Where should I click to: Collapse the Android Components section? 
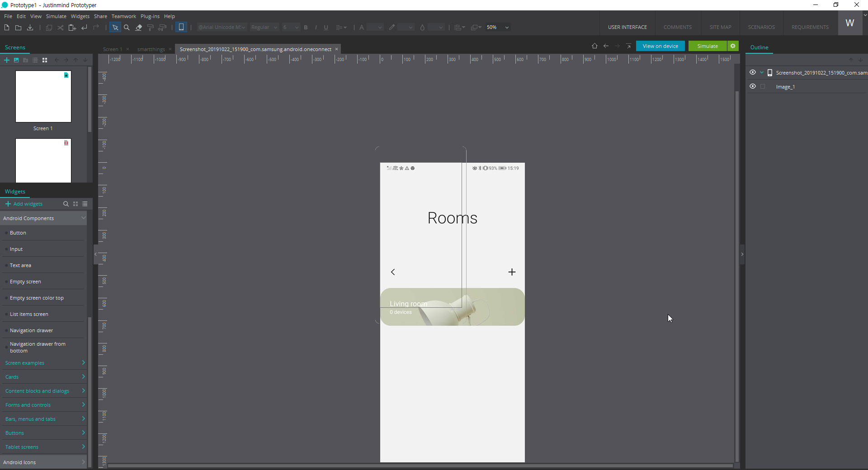pyautogui.click(x=83, y=218)
